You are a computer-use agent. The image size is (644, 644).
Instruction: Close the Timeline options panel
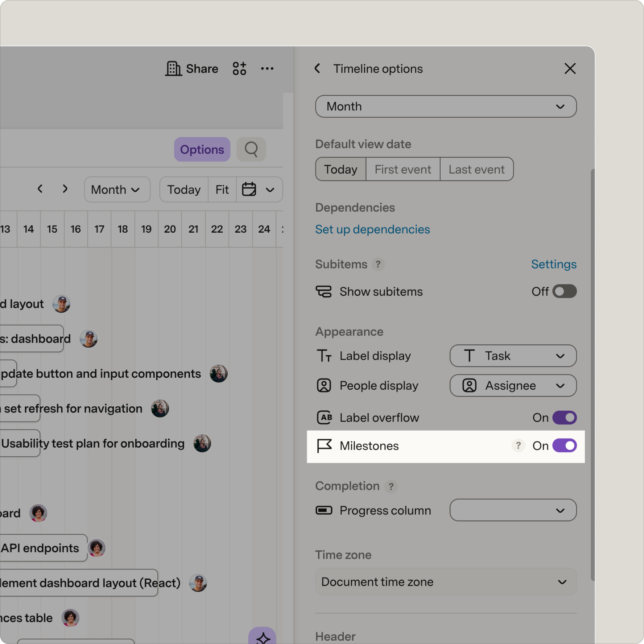[x=570, y=69]
